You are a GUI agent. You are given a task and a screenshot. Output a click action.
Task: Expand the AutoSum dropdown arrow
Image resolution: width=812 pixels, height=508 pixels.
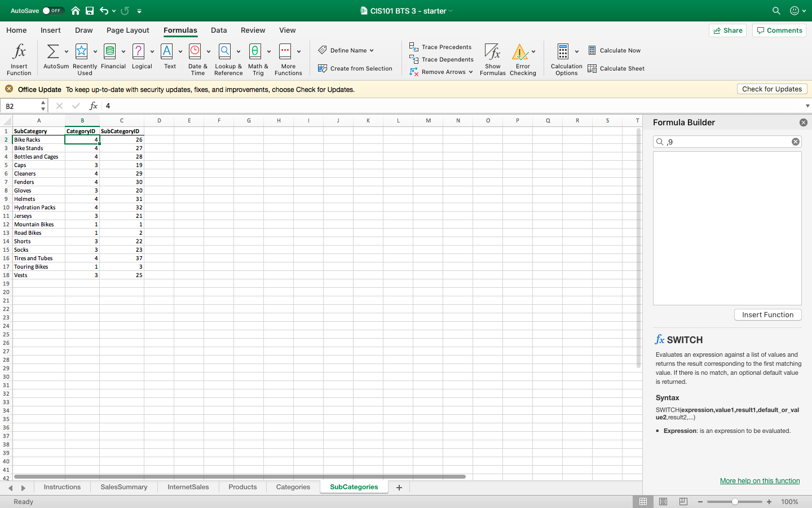(x=67, y=51)
